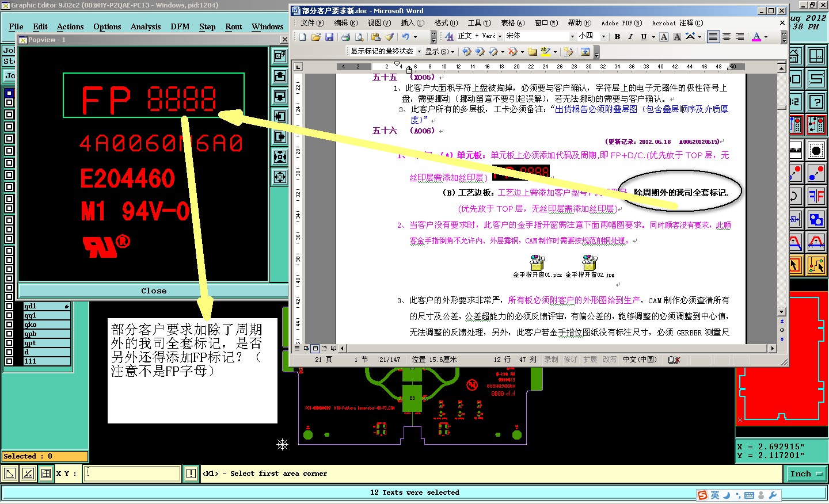Click Word New Document icon
The width and height of the screenshot is (829, 504).
pyautogui.click(x=303, y=37)
